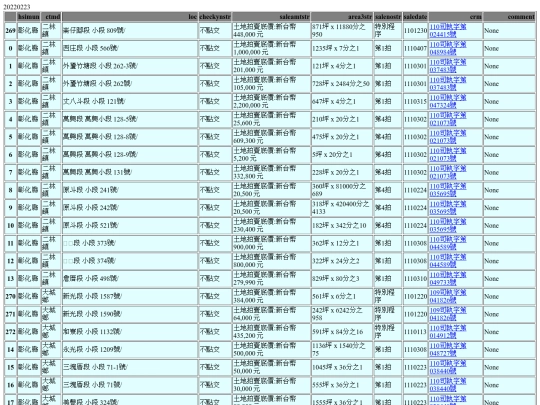Click the crm column header
This screenshot has width=540, height=405.
point(456,17)
